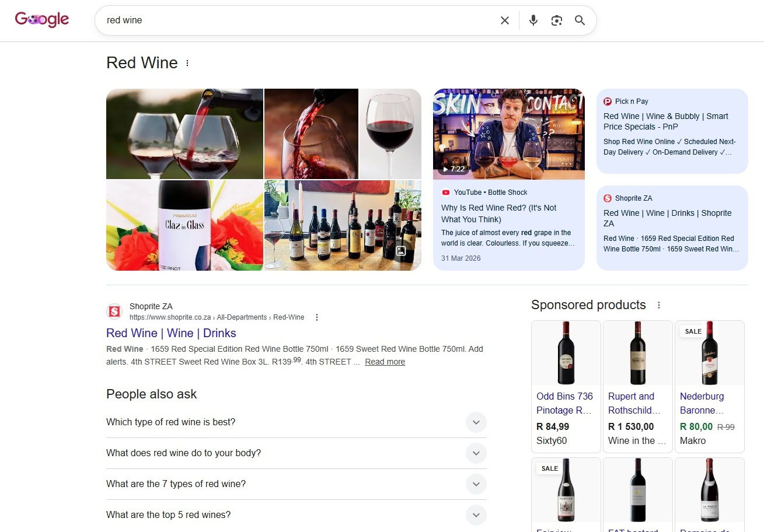Click 'People also ask' heading
The height and width of the screenshot is (532, 764).
point(152,394)
